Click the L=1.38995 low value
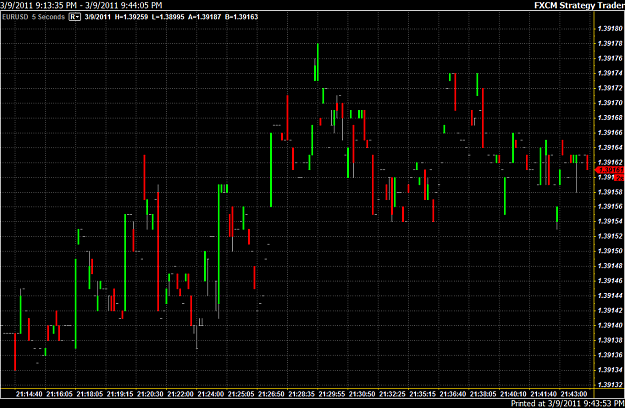The height and width of the screenshot is (408, 625). pyautogui.click(x=168, y=17)
